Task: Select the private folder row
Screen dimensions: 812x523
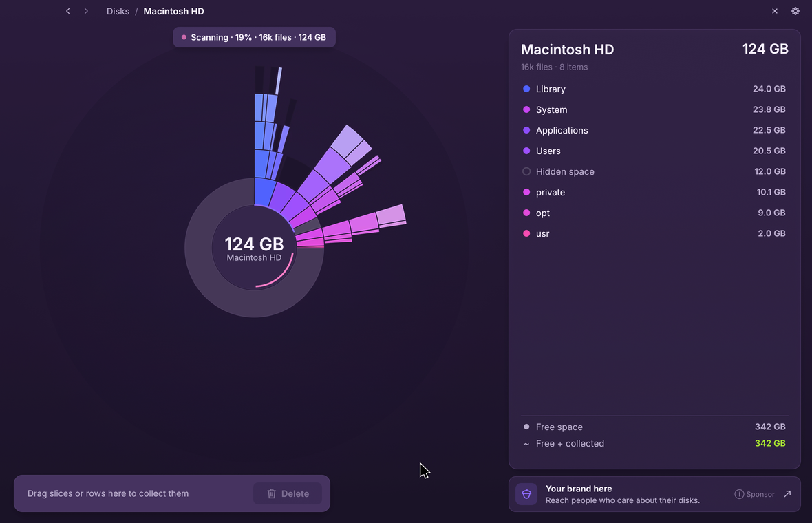Action: (654, 192)
